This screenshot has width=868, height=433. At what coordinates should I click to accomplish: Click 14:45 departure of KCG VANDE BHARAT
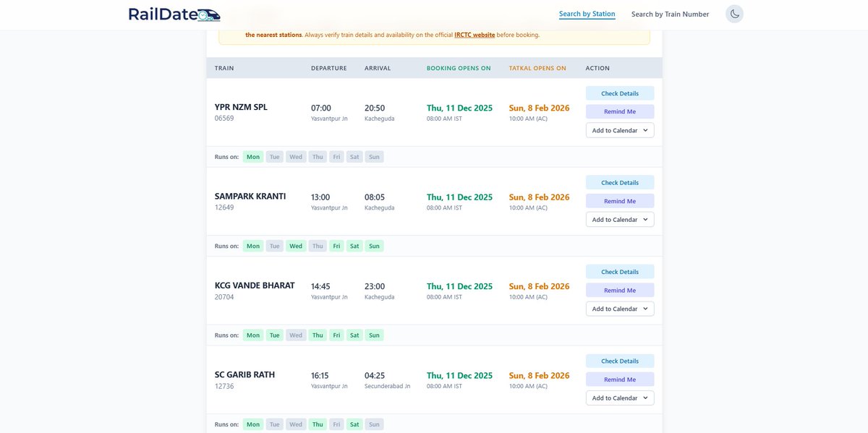[320, 286]
